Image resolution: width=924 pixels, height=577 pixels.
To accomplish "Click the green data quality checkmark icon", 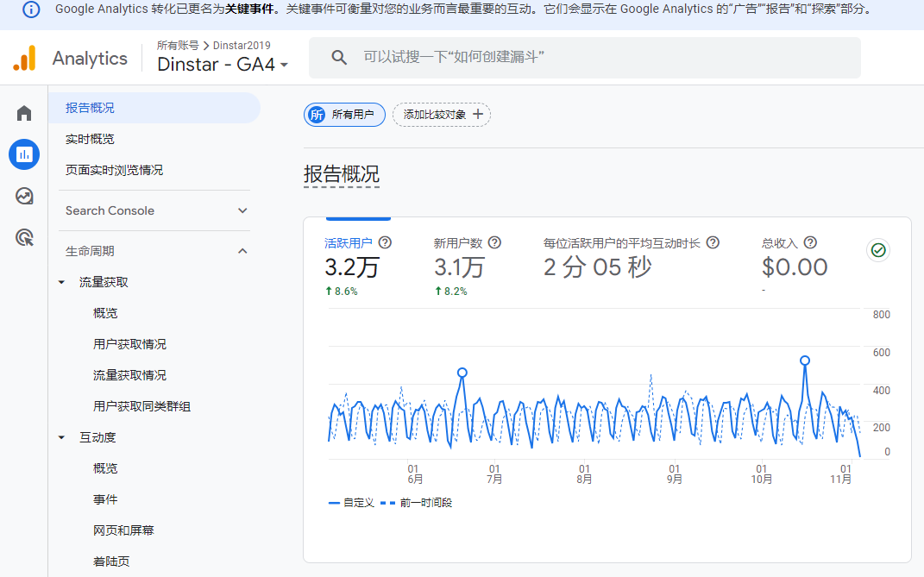I will [878, 250].
